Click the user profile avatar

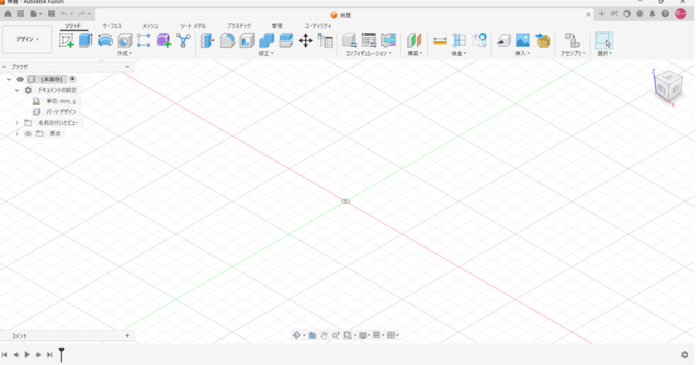pyautogui.click(x=681, y=14)
